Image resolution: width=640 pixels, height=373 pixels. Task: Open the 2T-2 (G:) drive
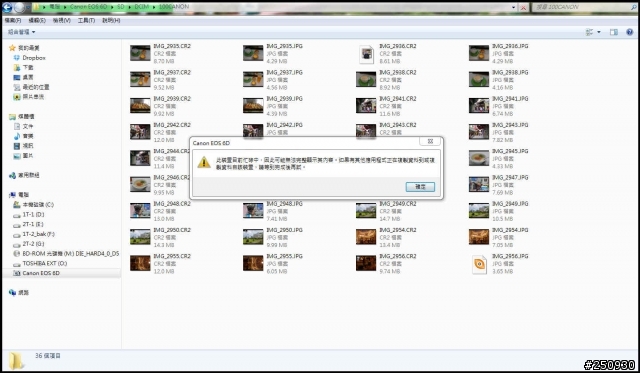point(33,244)
